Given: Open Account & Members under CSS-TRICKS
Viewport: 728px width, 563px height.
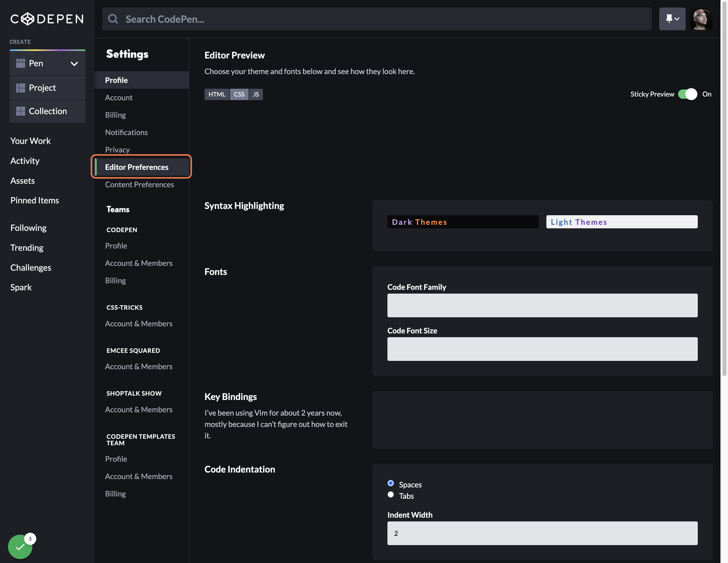Looking at the screenshot, I should tap(139, 324).
